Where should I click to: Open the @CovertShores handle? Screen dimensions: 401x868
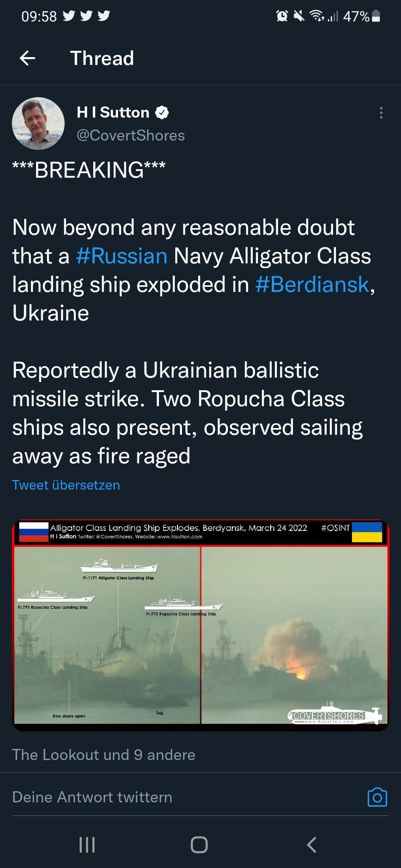131,135
